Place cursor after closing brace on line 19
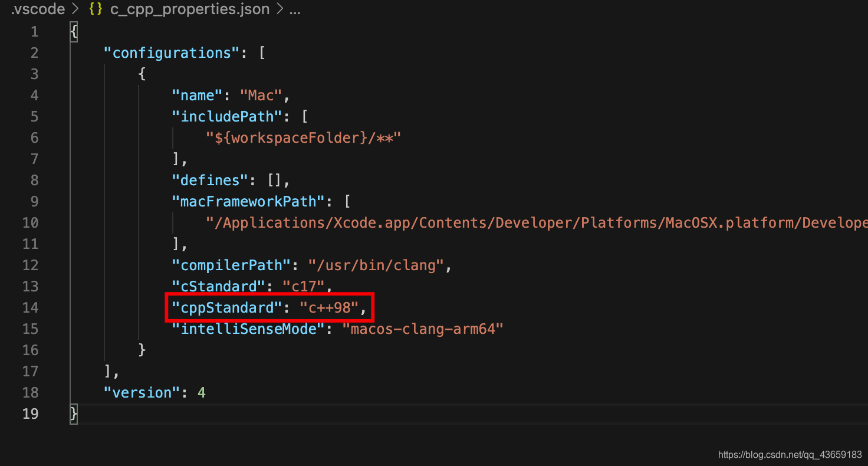Screen dimensions: 868x466 [78, 414]
